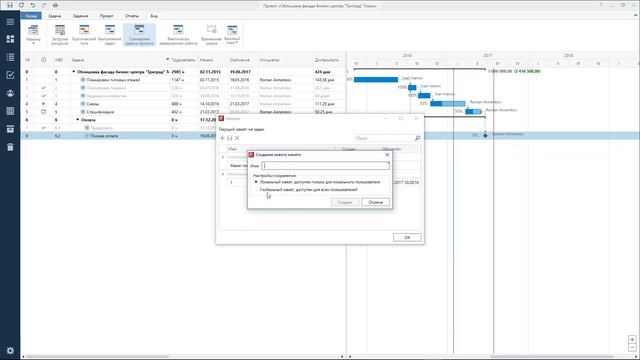Click the Длительность column header
This screenshot has width=640, height=360.
click(327, 60)
